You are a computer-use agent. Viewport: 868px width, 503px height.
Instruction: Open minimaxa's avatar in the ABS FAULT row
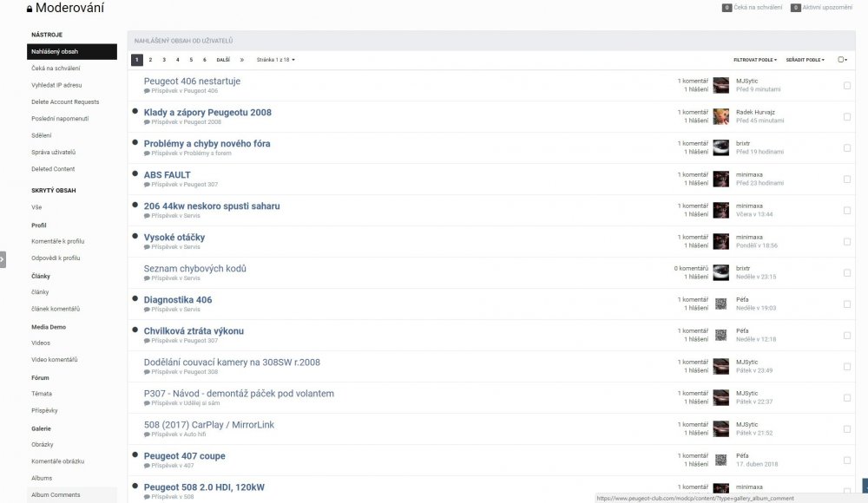click(720, 179)
